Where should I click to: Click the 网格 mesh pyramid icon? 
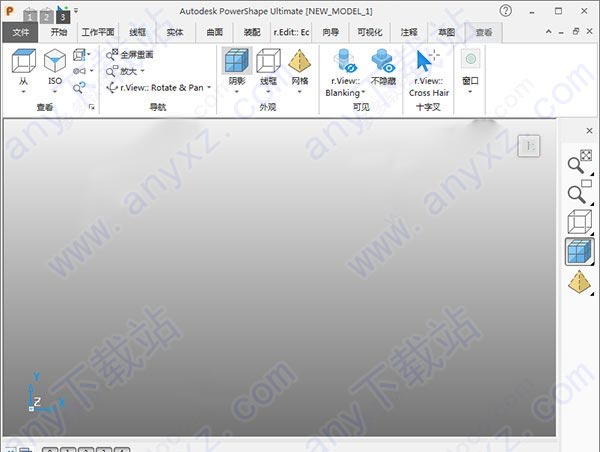(299, 60)
